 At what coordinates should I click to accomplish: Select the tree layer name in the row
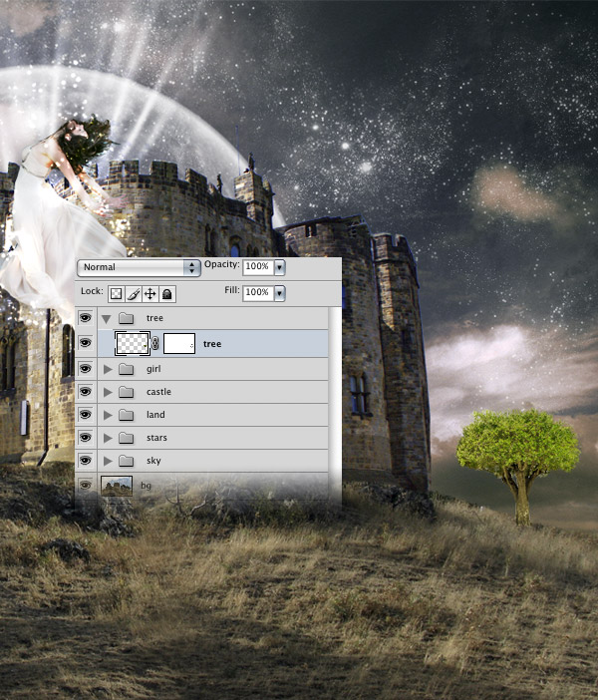tap(212, 344)
